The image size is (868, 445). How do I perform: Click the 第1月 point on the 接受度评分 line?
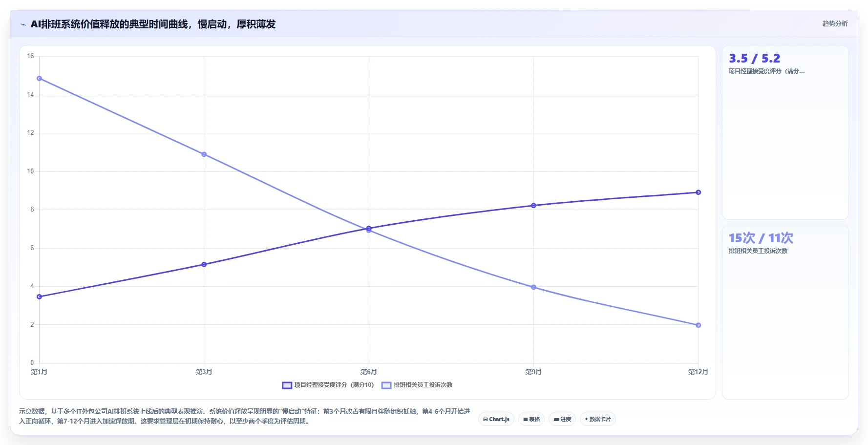coord(40,297)
